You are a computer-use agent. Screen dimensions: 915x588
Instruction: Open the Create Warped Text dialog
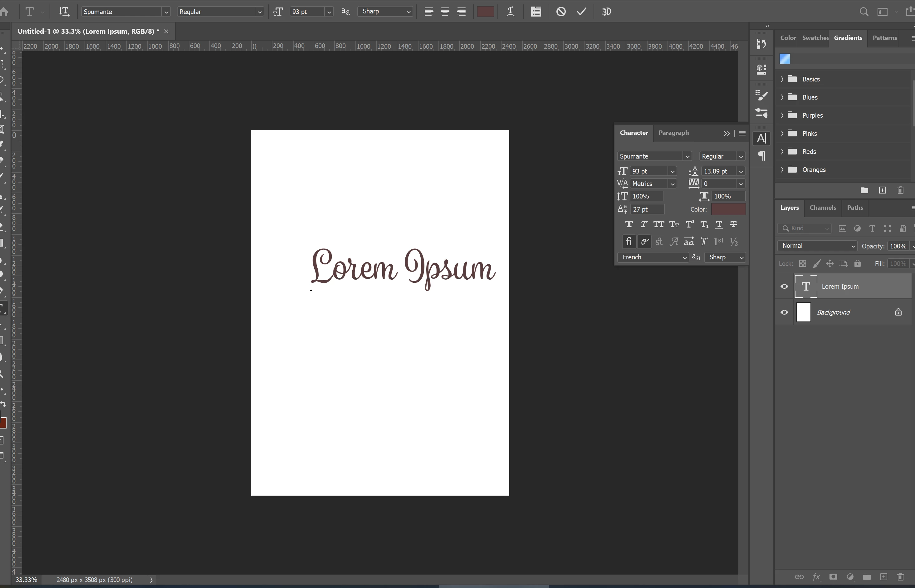(510, 12)
